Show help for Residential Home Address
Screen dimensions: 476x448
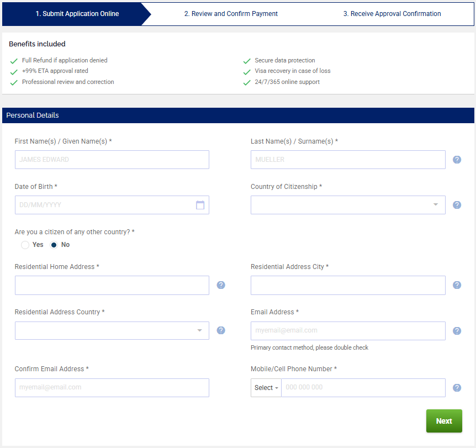pos(221,285)
